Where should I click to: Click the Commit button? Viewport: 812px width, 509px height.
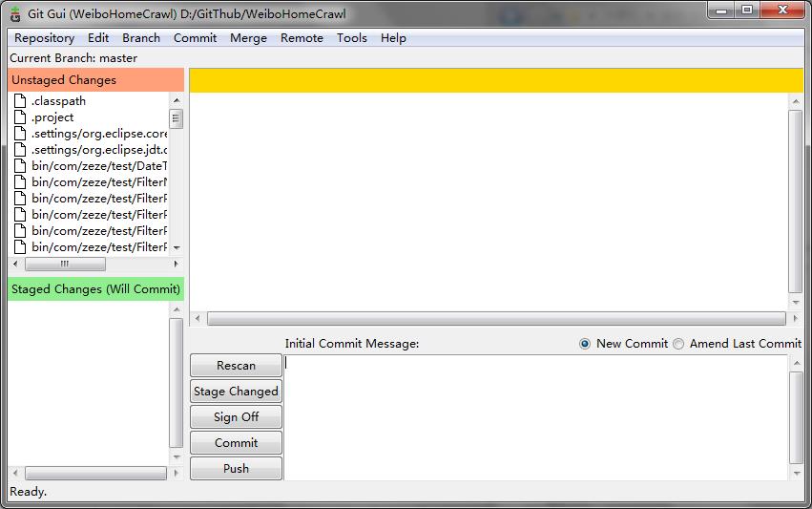click(x=236, y=443)
